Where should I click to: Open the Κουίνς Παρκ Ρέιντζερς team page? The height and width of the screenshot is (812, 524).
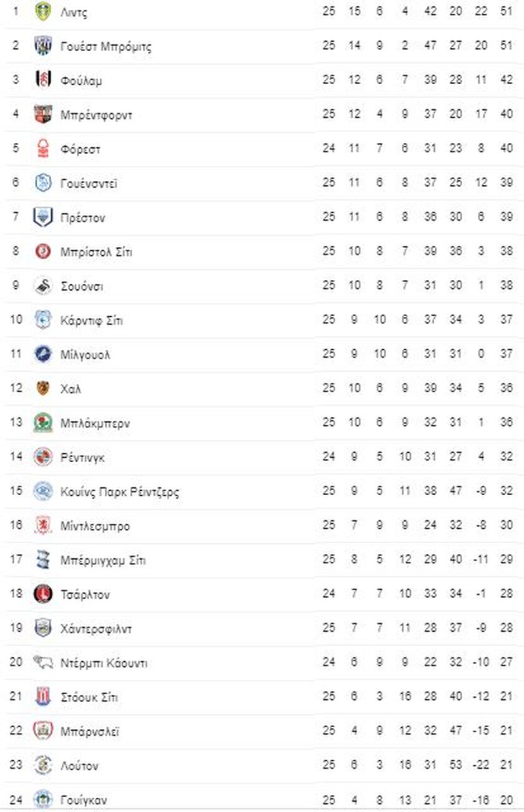click(x=120, y=492)
